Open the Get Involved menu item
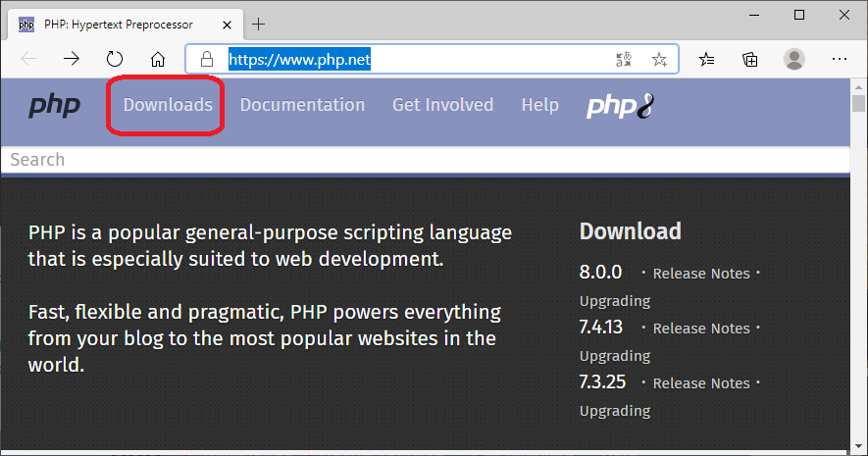This screenshot has height=456, width=868. (x=442, y=105)
